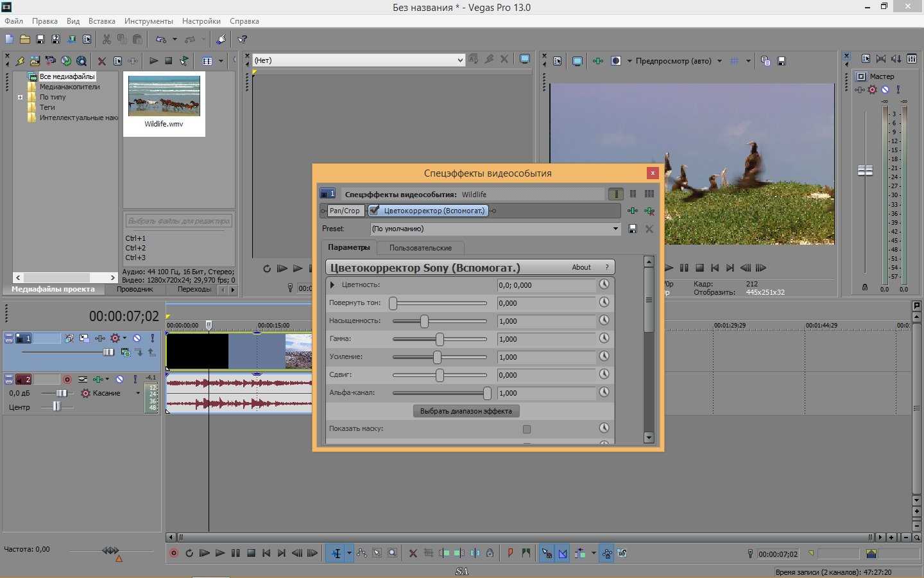The width and height of the screenshot is (924, 578).
Task: Invert phase on audio track 2
Action: (x=83, y=380)
